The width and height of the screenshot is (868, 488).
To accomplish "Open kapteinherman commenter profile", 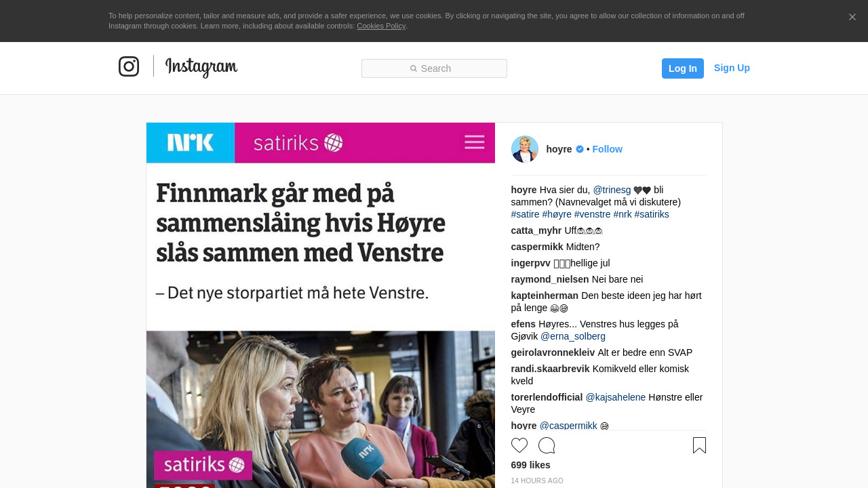I will coord(545,296).
